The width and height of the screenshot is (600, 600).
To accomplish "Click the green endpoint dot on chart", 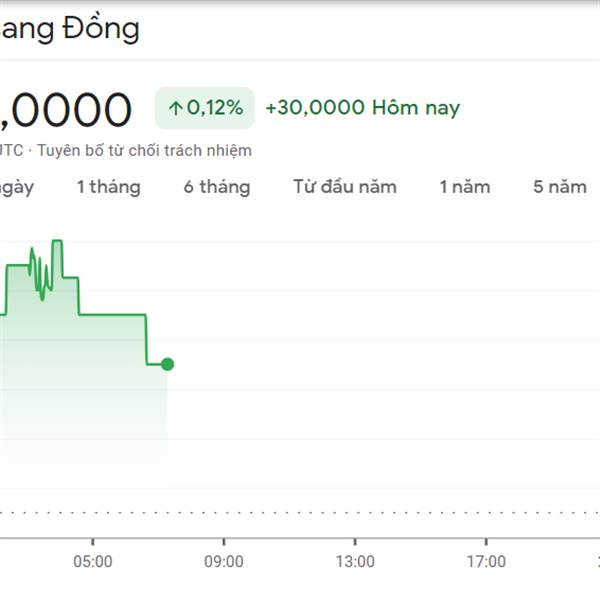I will point(167,364).
